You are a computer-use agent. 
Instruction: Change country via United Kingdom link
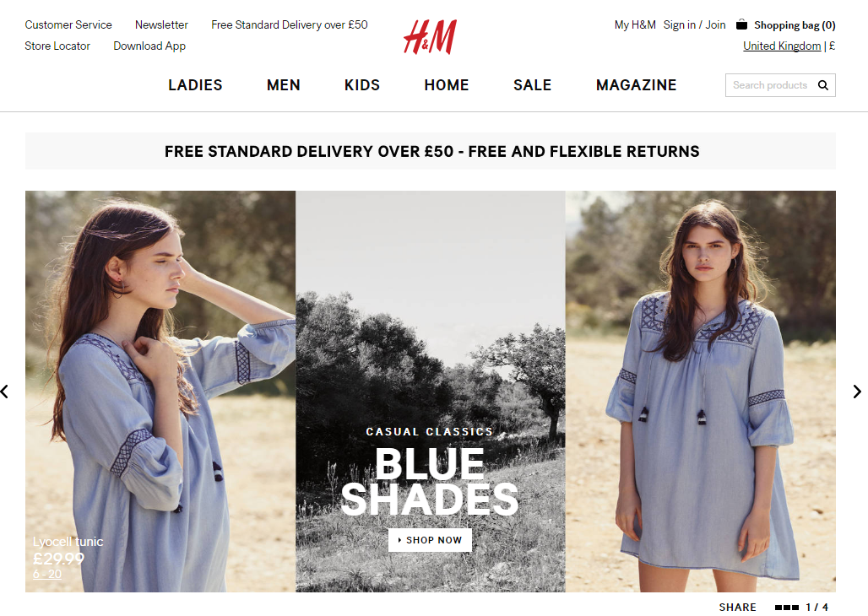click(782, 46)
